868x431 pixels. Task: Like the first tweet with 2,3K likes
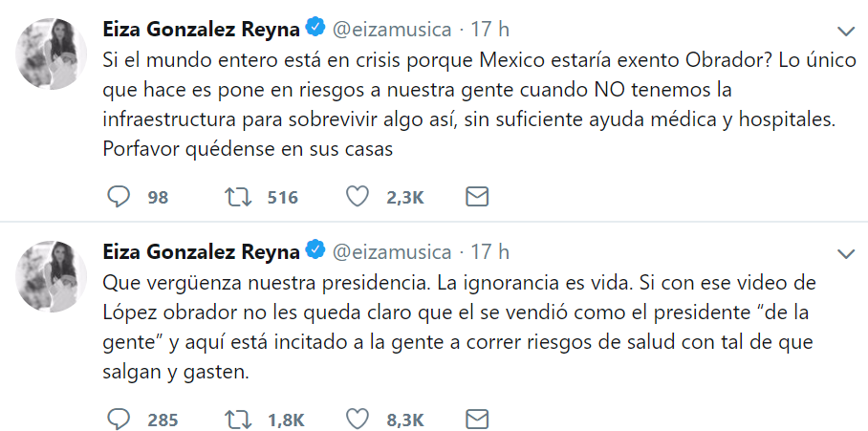coord(358,198)
